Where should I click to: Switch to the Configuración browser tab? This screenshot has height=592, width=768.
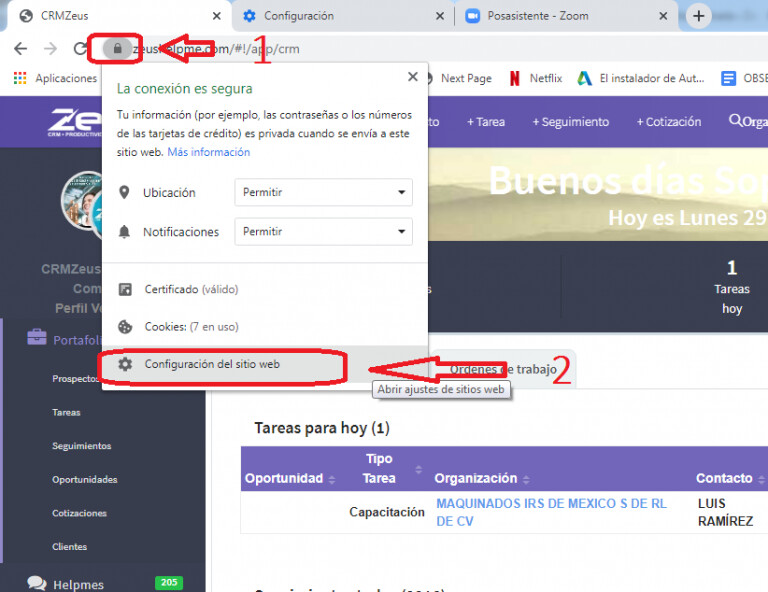(342, 16)
